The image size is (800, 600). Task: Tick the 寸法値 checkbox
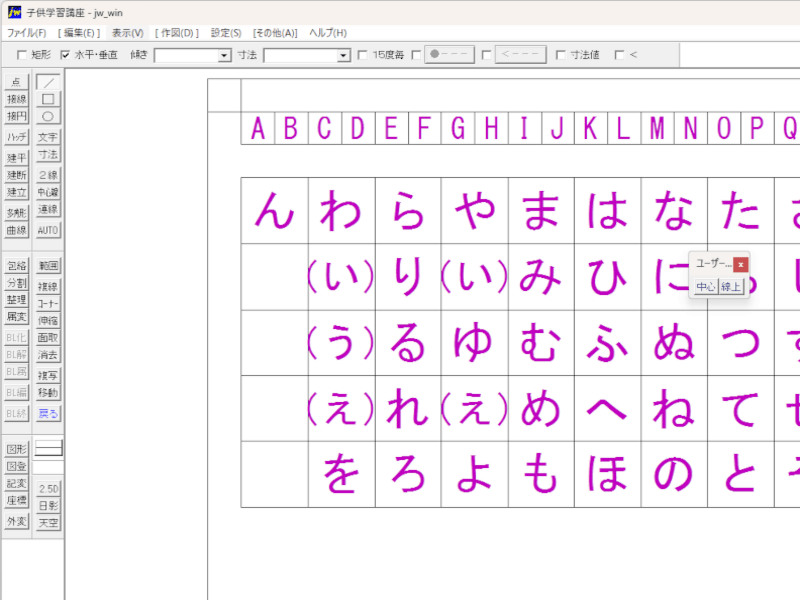pos(561,55)
